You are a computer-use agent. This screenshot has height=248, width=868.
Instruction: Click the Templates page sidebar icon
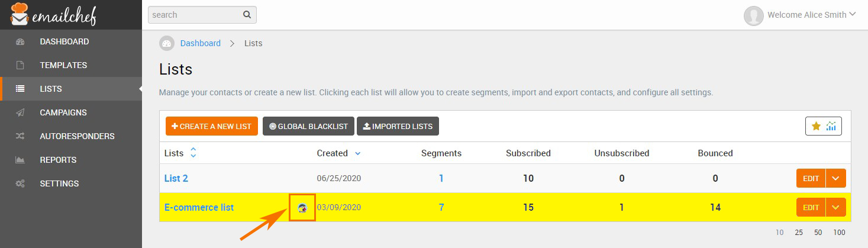click(20, 65)
